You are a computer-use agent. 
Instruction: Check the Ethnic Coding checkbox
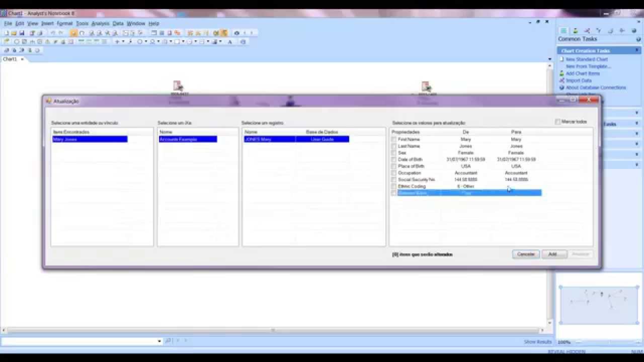(x=393, y=186)
